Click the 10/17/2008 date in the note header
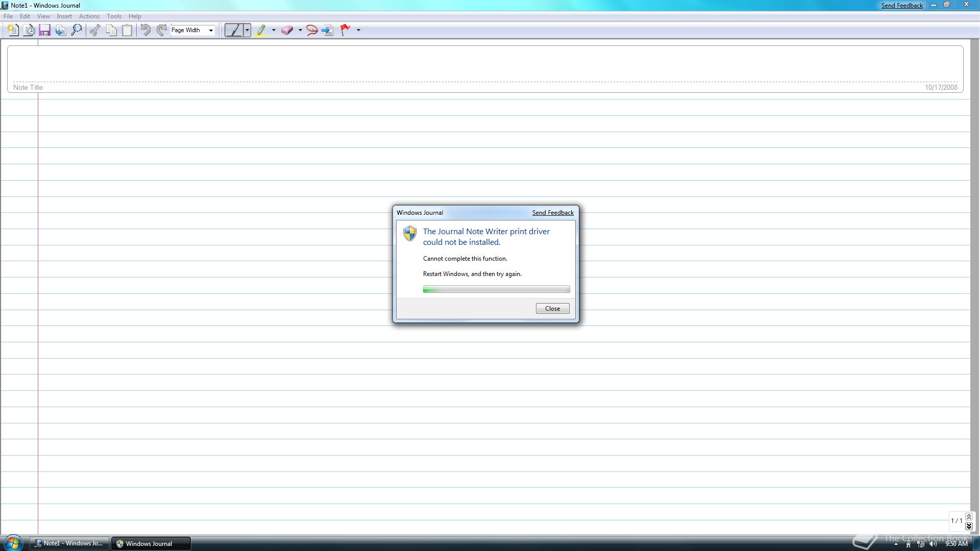The height and width of the screenshot is (551, 980). pos(941,87)
